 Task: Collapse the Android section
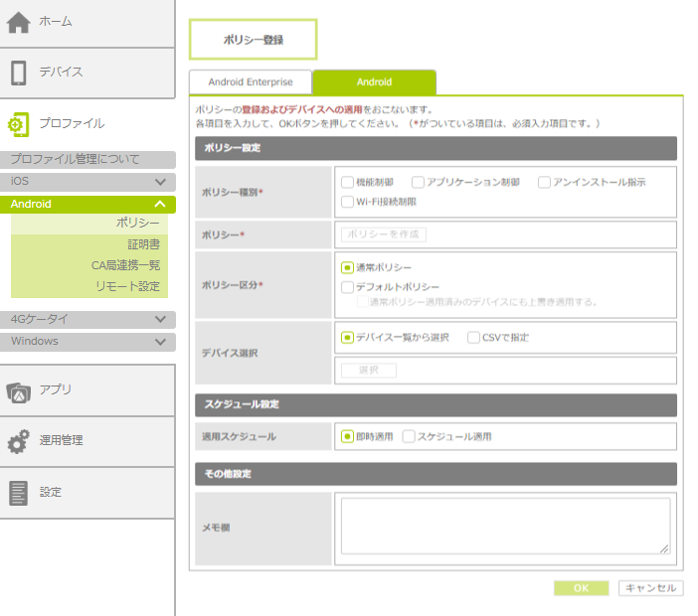pyautogui.click(x=160, y=204)
